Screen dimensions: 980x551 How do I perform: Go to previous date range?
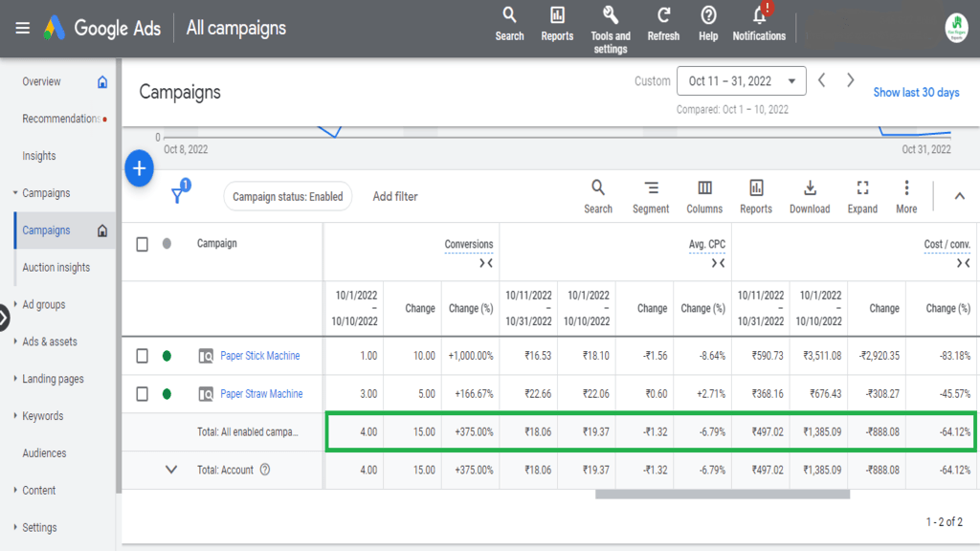coord(822,80)
